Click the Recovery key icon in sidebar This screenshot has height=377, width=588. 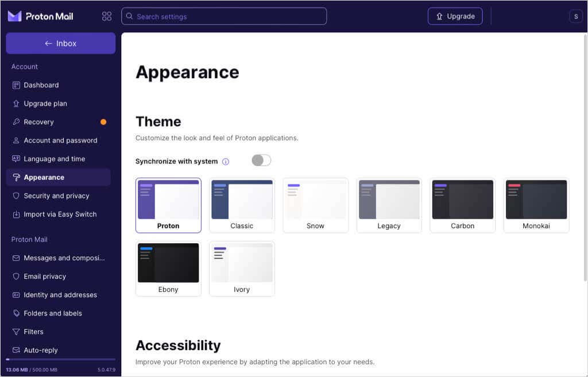tap(16, 122)
